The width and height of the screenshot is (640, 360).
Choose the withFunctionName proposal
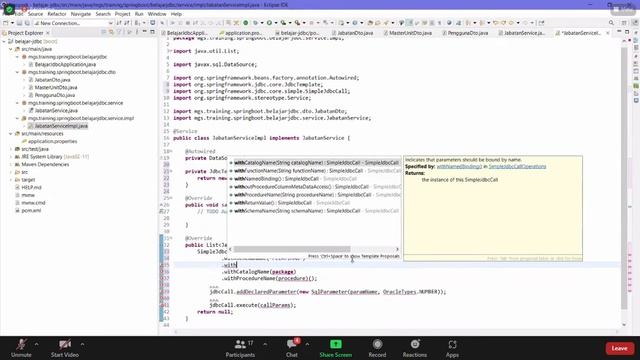click(x=314, y=171)
